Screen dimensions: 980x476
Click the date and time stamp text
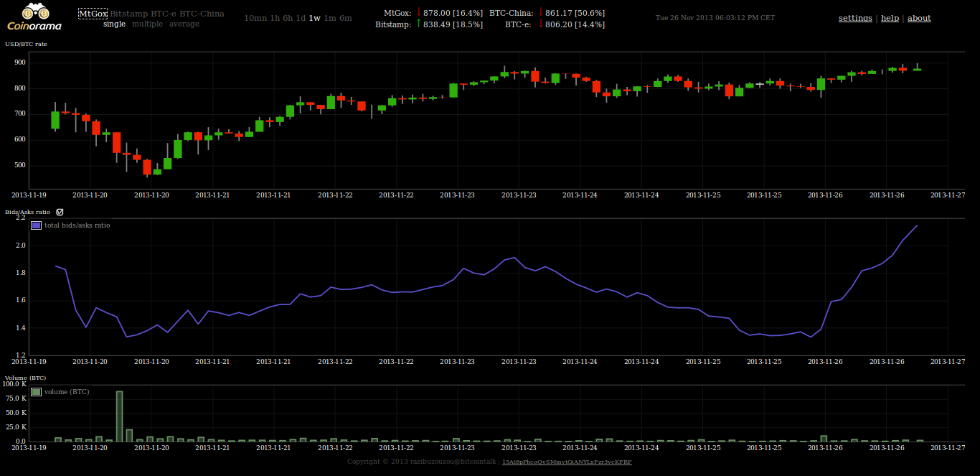click(x=715, y=18)
